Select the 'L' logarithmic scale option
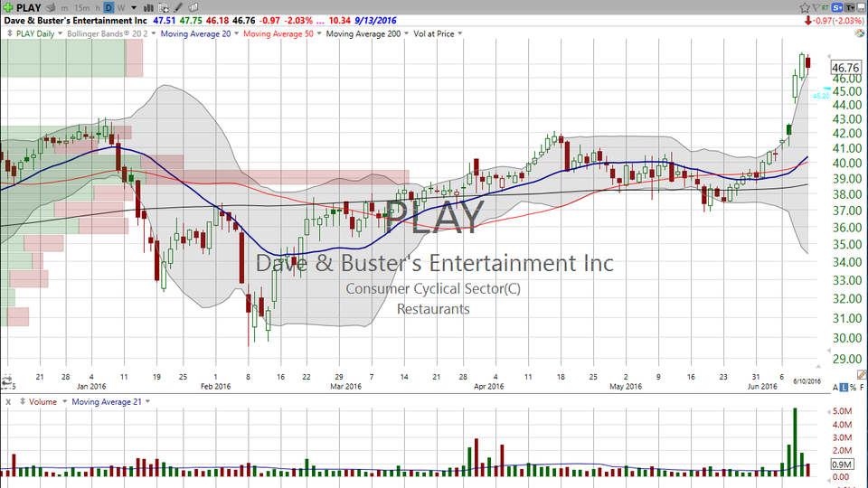 pyautogui.click(x=844, y=388)
